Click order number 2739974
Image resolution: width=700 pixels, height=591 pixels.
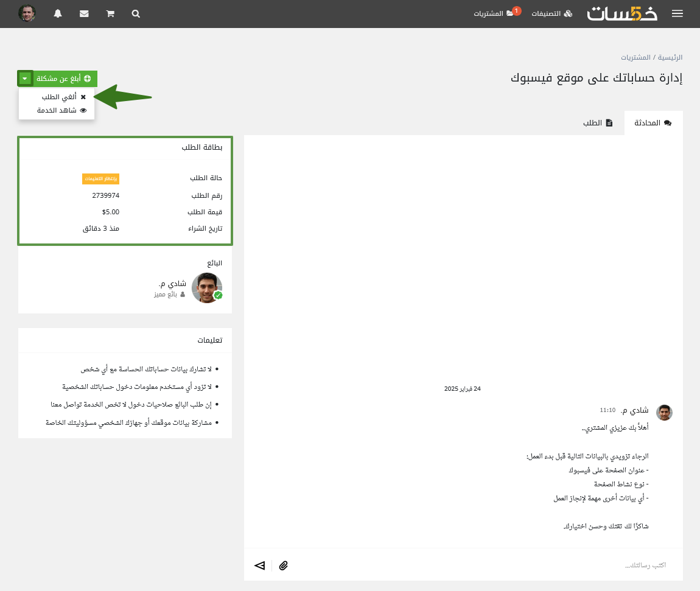106,195
